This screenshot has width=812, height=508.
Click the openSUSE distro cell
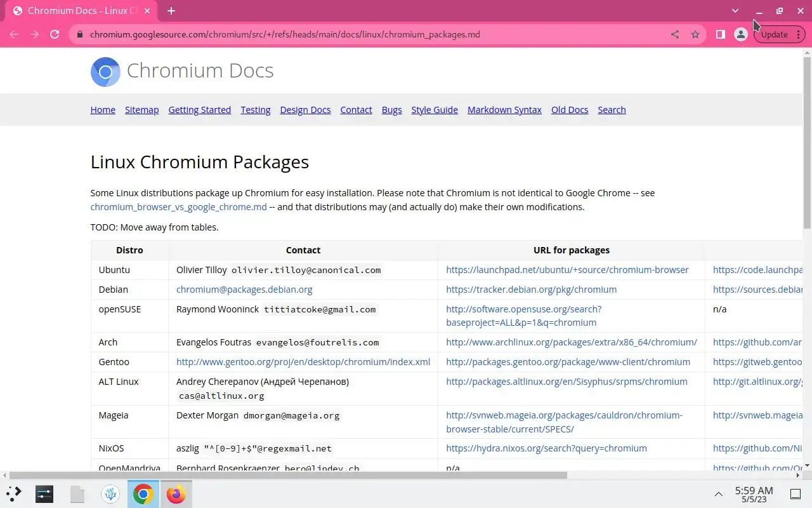pyautogui.click(x=130, y=316)
